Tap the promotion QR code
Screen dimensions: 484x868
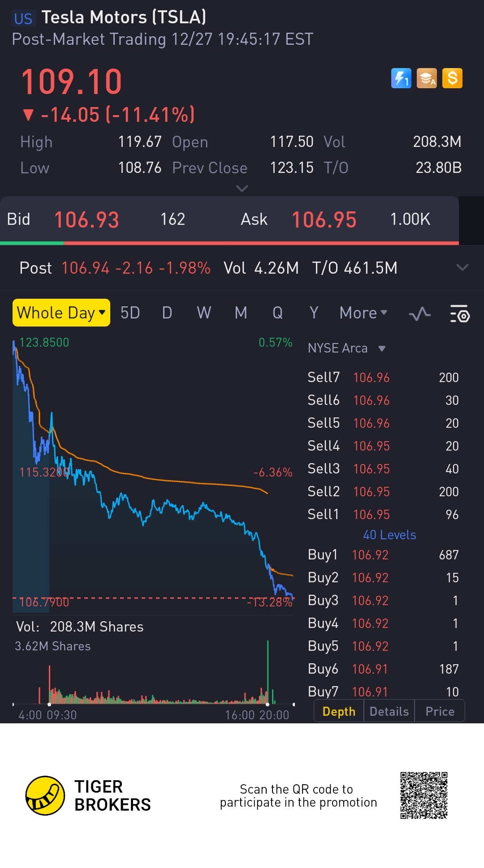(424, 795)
